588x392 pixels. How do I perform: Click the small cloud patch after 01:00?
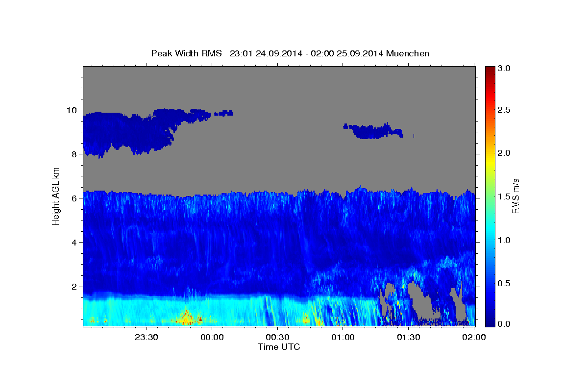point(374,131)
